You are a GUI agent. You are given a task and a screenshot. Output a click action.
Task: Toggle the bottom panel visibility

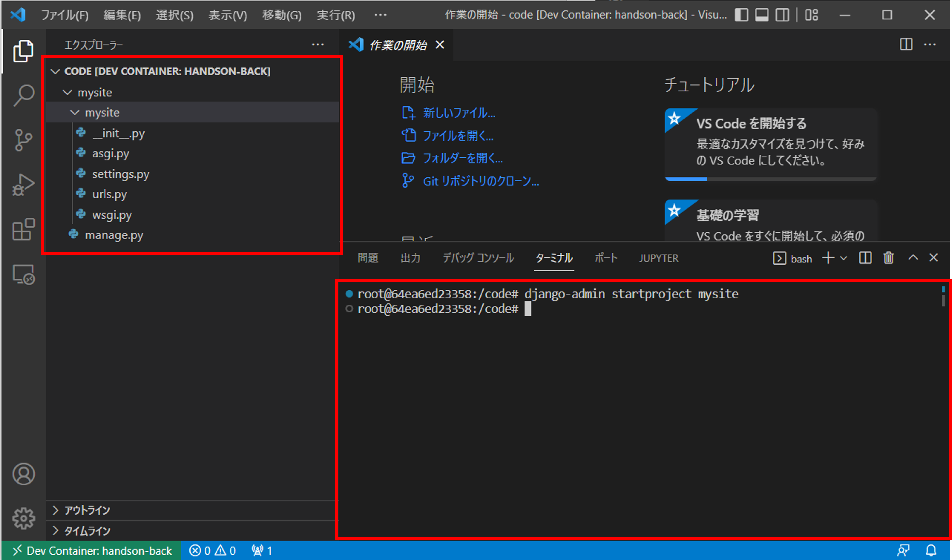pyautogui.click(x=762, y=15)
